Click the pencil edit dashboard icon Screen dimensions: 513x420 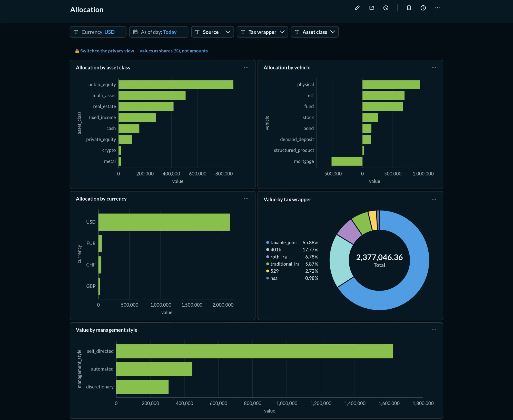(x=357, y=8)
